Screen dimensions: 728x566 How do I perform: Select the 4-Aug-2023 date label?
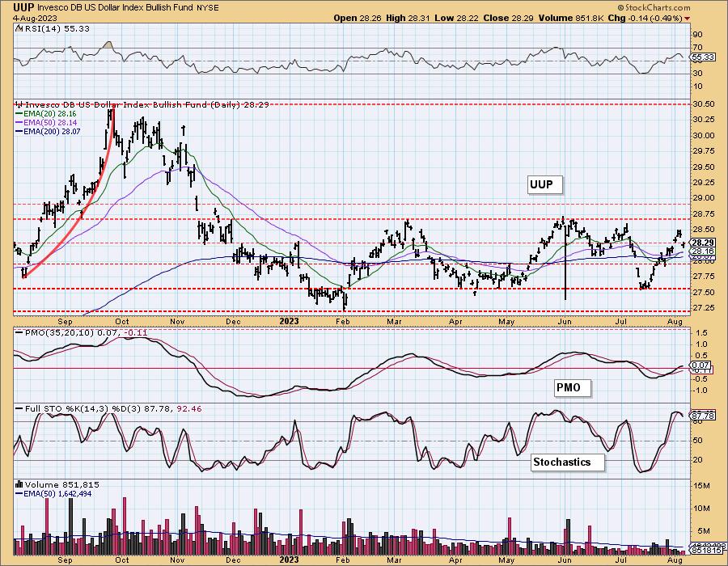click(36, 18)
